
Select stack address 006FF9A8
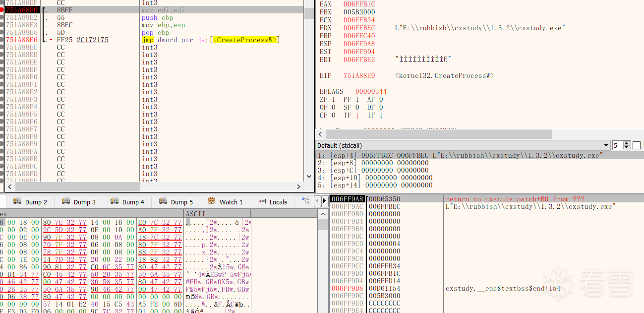tap(347, 199)
